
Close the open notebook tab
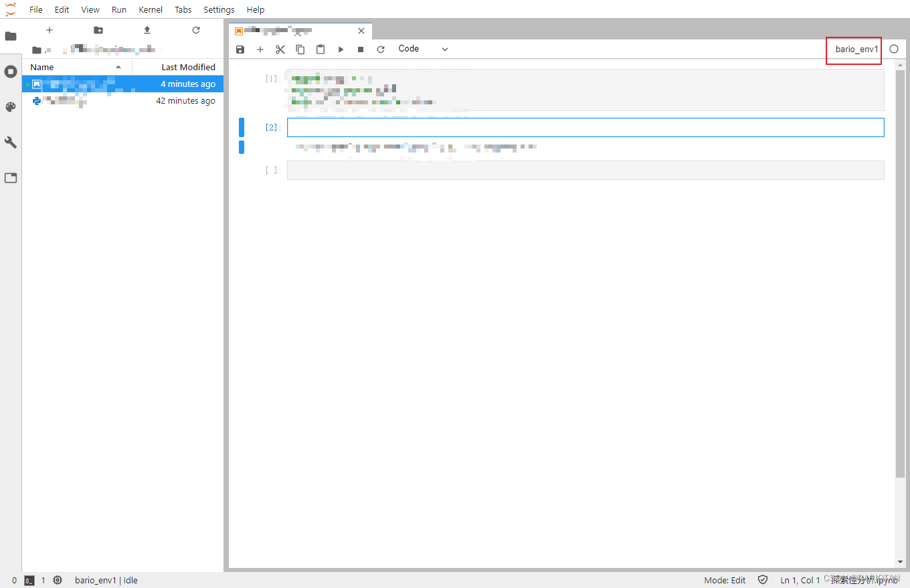tap(361, 31)
